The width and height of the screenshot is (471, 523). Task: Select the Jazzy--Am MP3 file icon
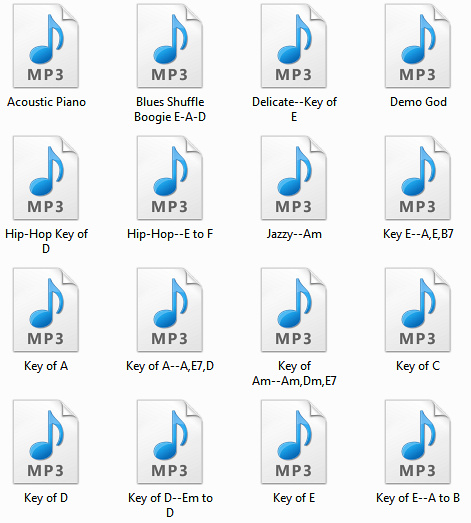point(294,178)
